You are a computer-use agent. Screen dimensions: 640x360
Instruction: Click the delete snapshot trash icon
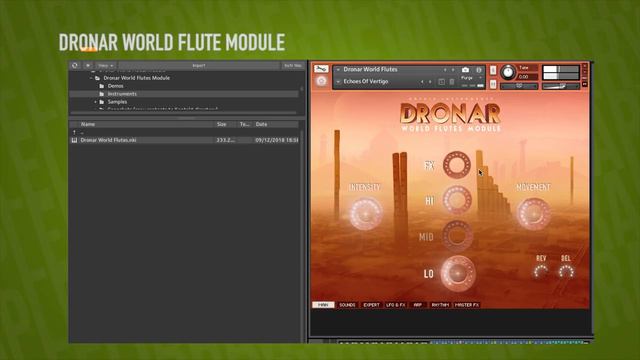coord(452,82)
